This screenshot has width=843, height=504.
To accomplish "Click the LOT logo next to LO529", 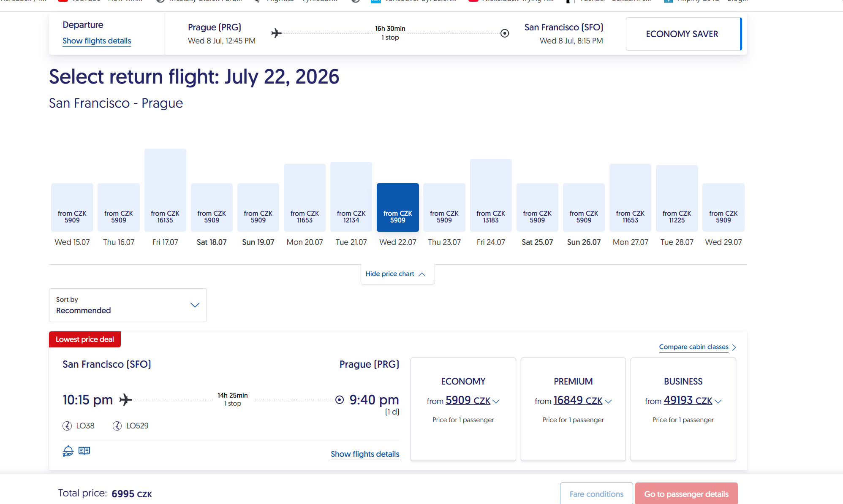I will pyautogui.click(x=117, y=426).
